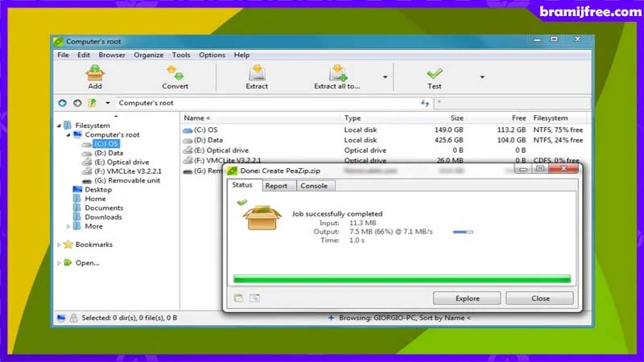Viewport: 644px width, 362px height.
Task: Expand the Open... tree node
Action: coord(59,263)
